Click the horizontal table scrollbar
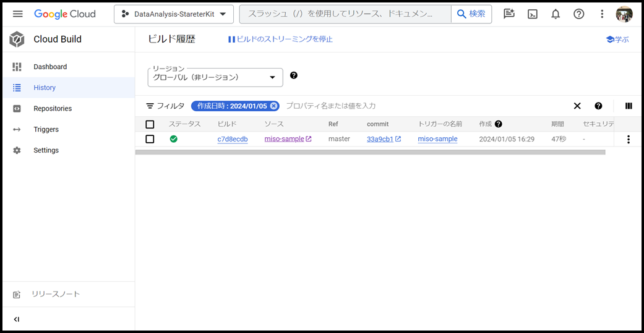644x333 pixels. pyautogui.click(x=370, y=152)
